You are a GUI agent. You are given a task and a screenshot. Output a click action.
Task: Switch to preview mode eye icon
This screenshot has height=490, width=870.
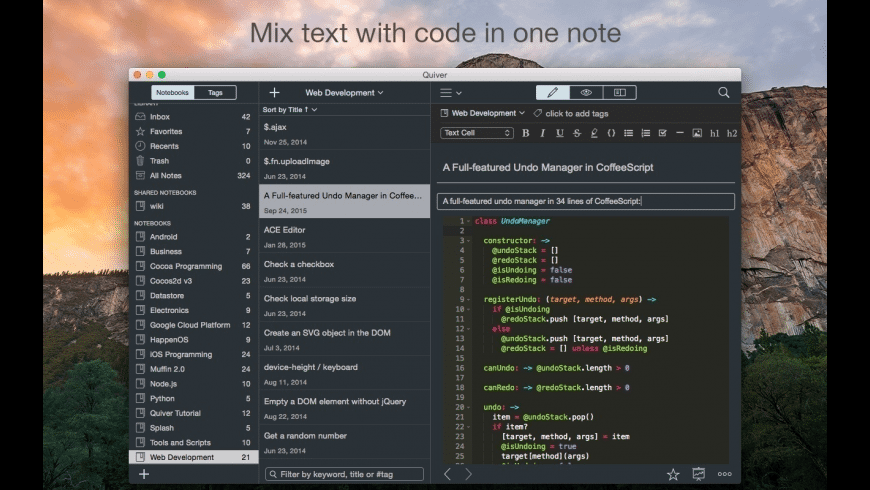click(x=586, y=93)
